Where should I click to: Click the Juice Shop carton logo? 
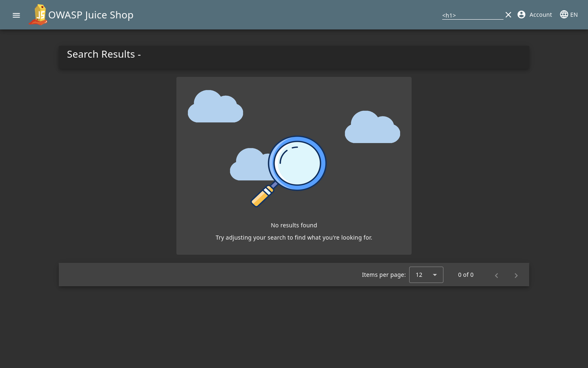[x=38, y=15]
